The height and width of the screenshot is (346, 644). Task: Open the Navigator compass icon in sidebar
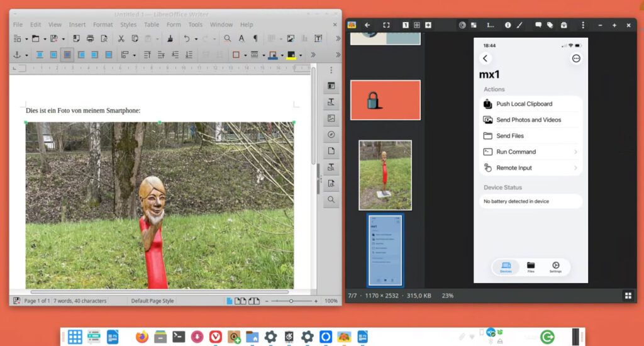[331, 135]
